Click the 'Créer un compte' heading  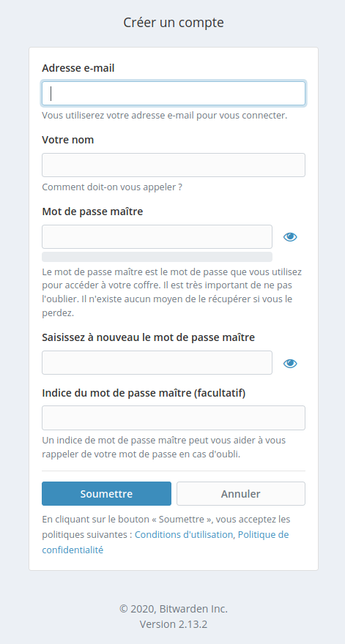point(174,22)
